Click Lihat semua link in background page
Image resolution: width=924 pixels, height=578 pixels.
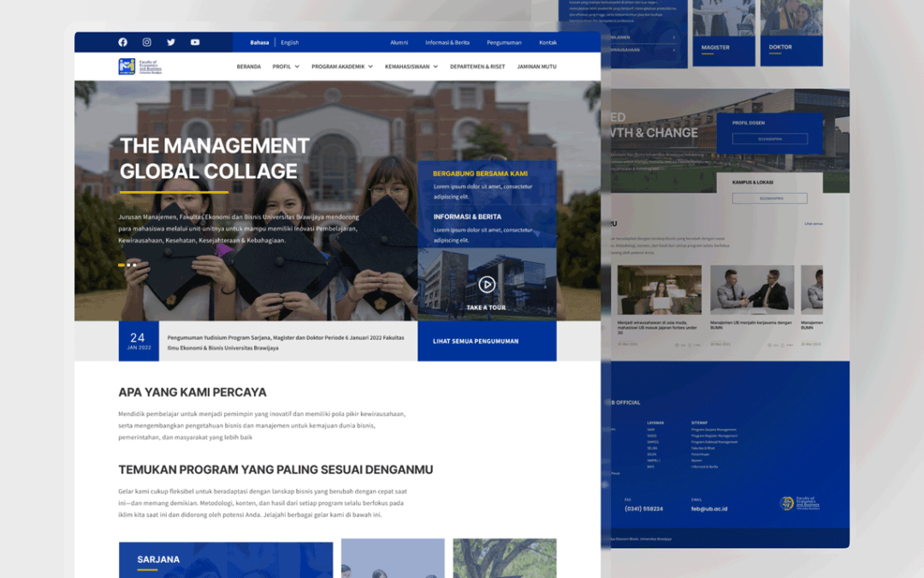click(814, 223)
